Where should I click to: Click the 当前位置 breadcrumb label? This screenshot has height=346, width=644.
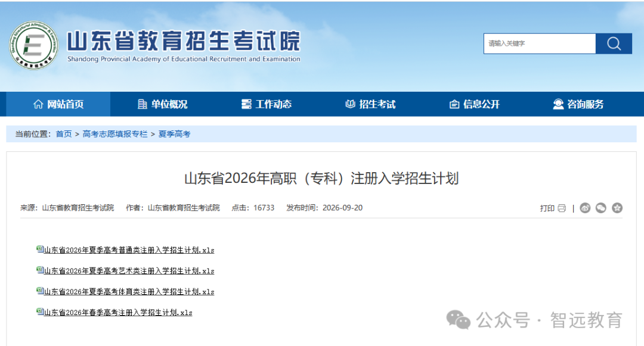[x=33, y=134]
